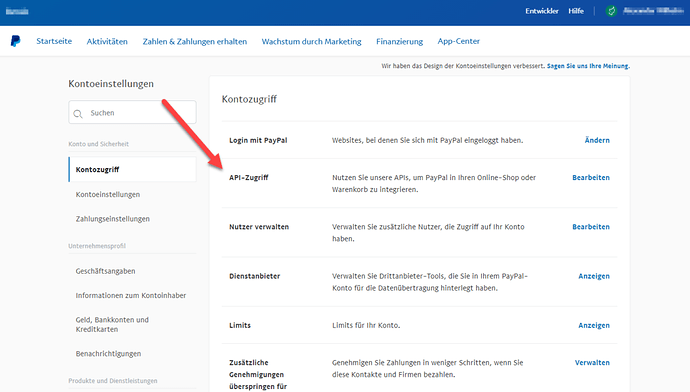Open the Finanzierung menu item

pyautogui.click(x=400, y=41)
